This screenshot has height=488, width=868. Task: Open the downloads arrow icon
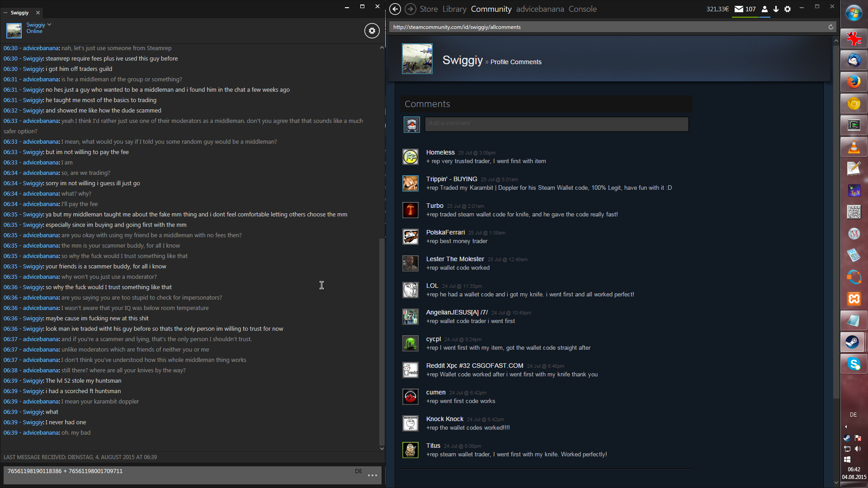click(x=776, y=9)
